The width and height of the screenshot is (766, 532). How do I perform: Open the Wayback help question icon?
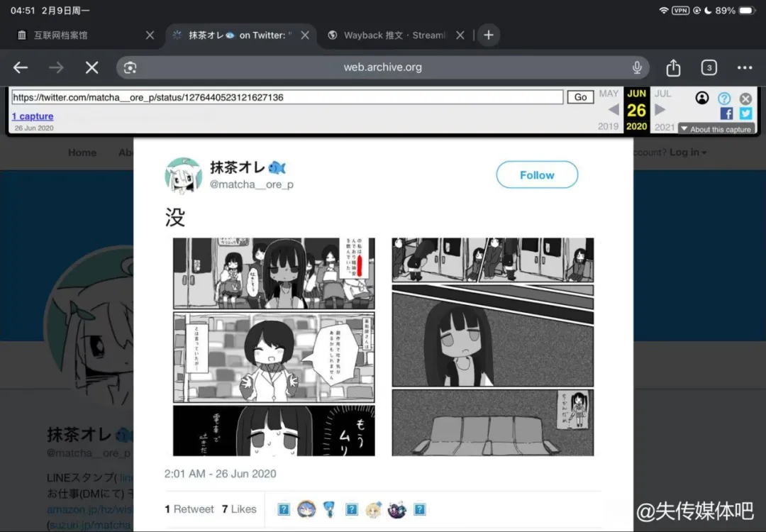coord(724,99)
